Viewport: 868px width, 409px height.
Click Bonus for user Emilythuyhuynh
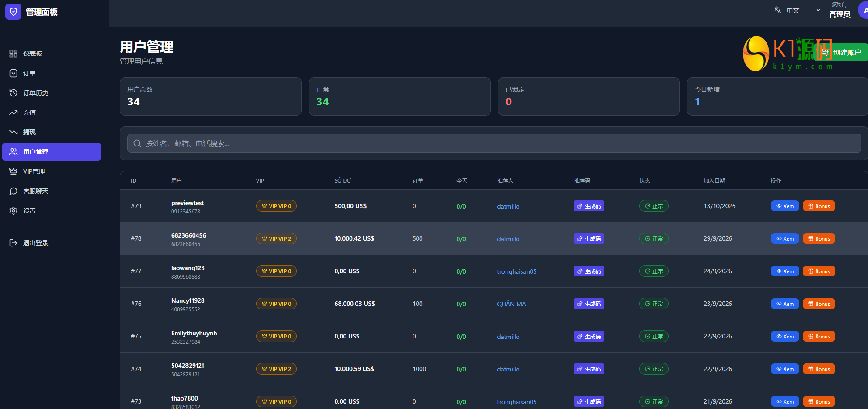coord(819,336)
